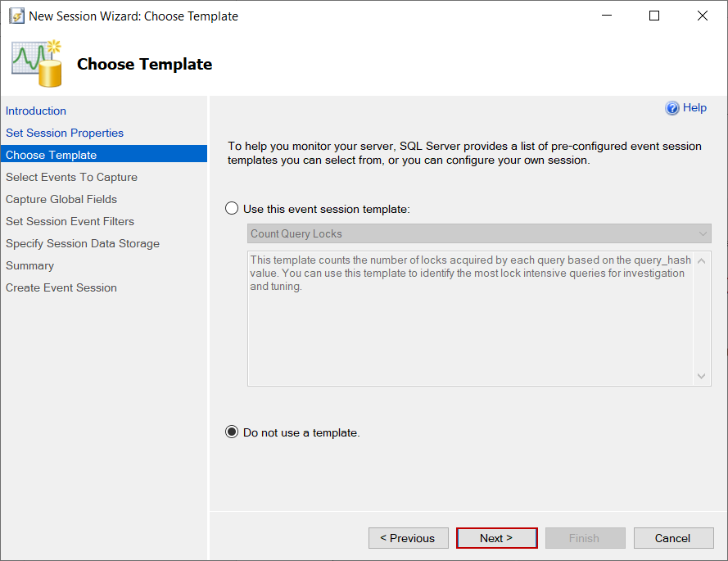Image resolution: width=728 pixels, height=561 pixels.
Task: Open Specify Session Data Storage step
Action: coord(83,243)
